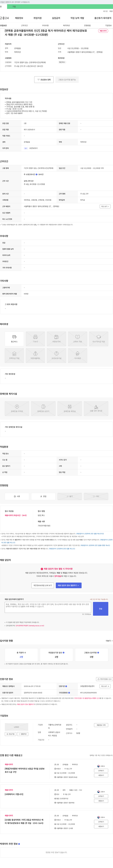Jump to the 기업정보 section tab

pyautogui.click(x=108, y=26)
